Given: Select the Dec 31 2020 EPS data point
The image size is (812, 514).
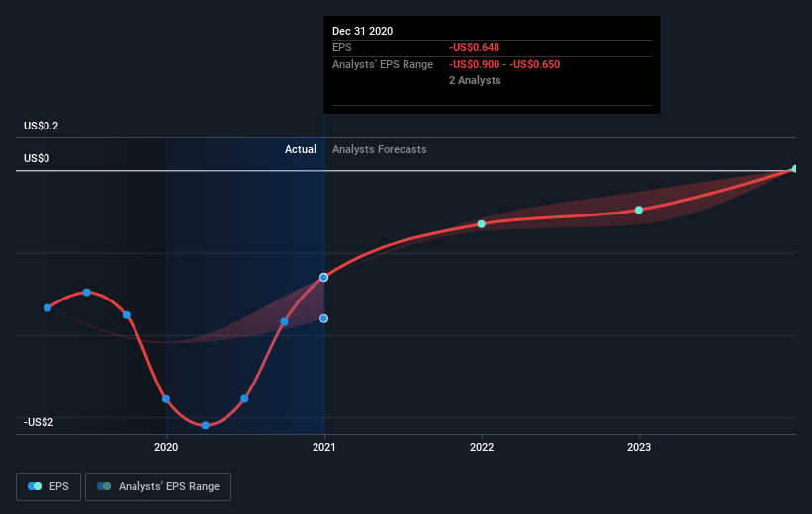Looking at the screenshot, I should coord(323,278).
